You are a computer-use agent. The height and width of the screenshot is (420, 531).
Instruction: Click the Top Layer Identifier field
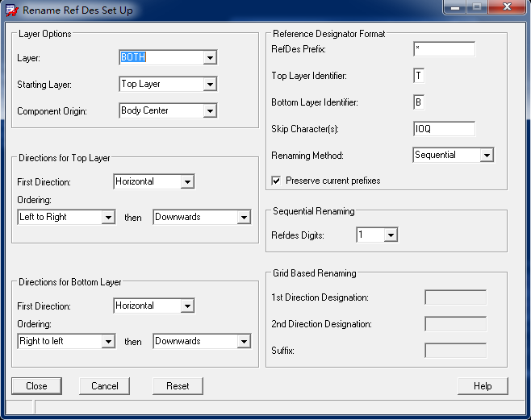[x=418, y=76]
